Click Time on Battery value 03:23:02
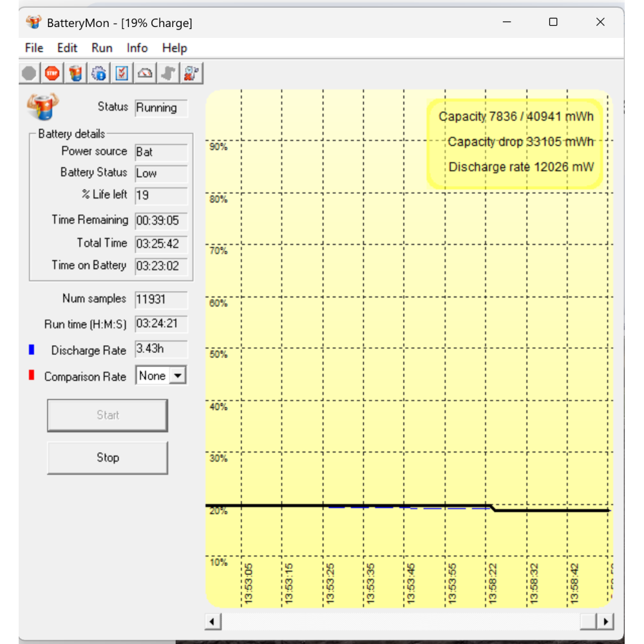The width and height of the screenshot is (644, 644). pyautogui.click(x=161, y=266)
